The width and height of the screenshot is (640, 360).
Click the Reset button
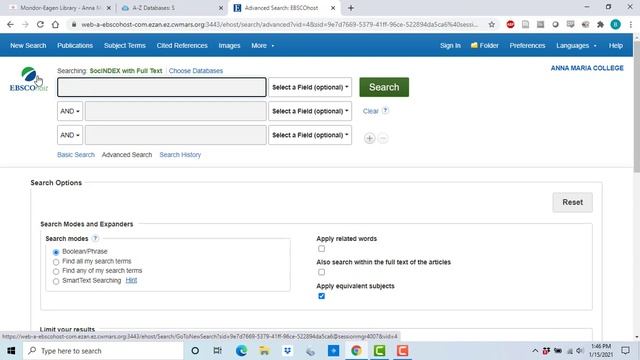click(572, 202)
